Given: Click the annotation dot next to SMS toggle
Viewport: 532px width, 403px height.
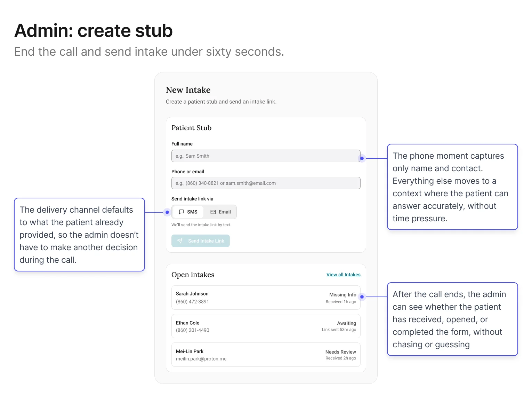Looking at the screenshot, I should 167,212.
